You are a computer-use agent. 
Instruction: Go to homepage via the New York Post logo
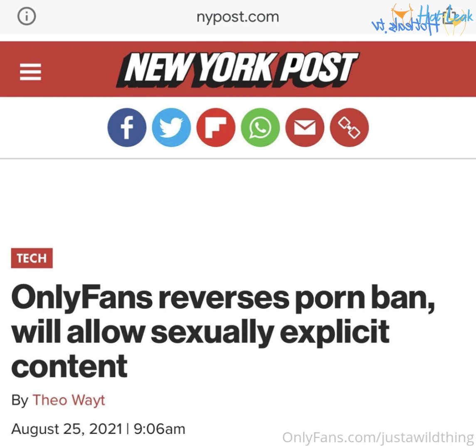tap(237, 69)
